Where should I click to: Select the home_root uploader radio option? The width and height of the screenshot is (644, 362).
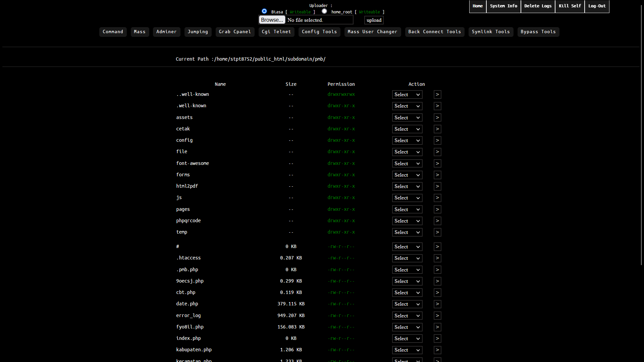(324, 11)
